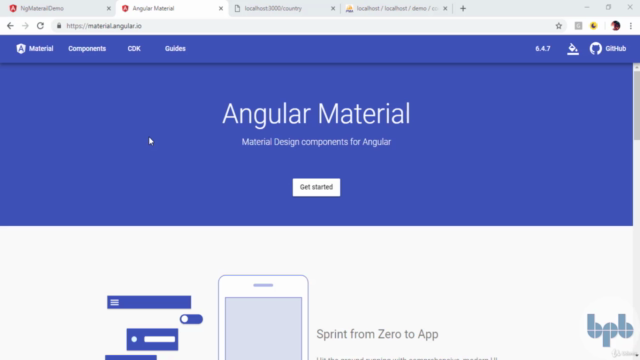
Task: Bookmark this page with the star icon
Action: tap(559, 26)
